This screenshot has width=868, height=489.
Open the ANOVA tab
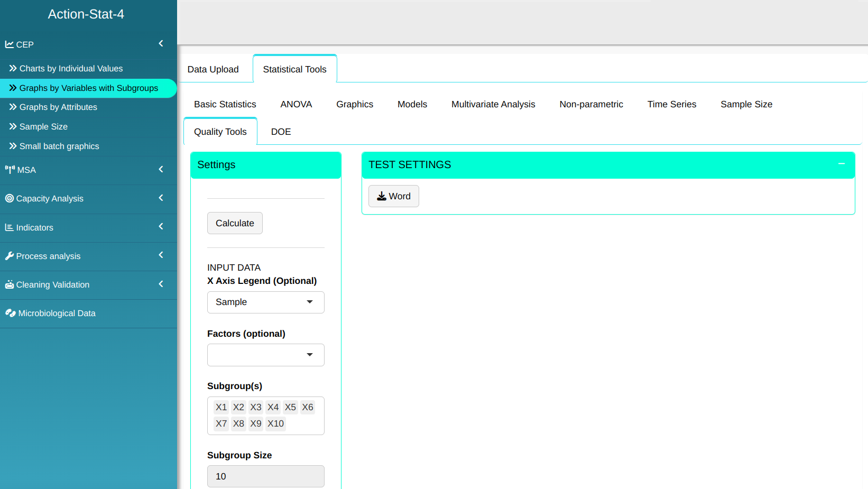pyautogui.click(x=296, y=104)
